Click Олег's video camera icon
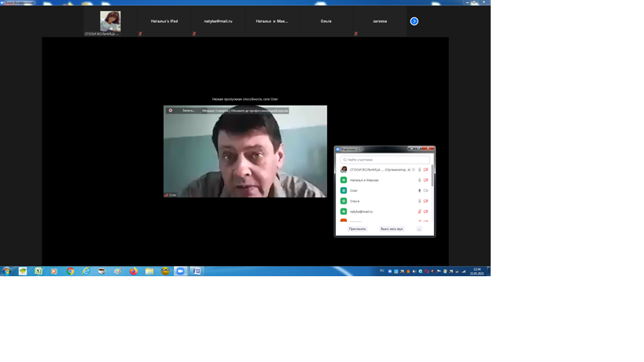Image resolution: width=644 pixels, height=362 pixels. tap(426, 190)
